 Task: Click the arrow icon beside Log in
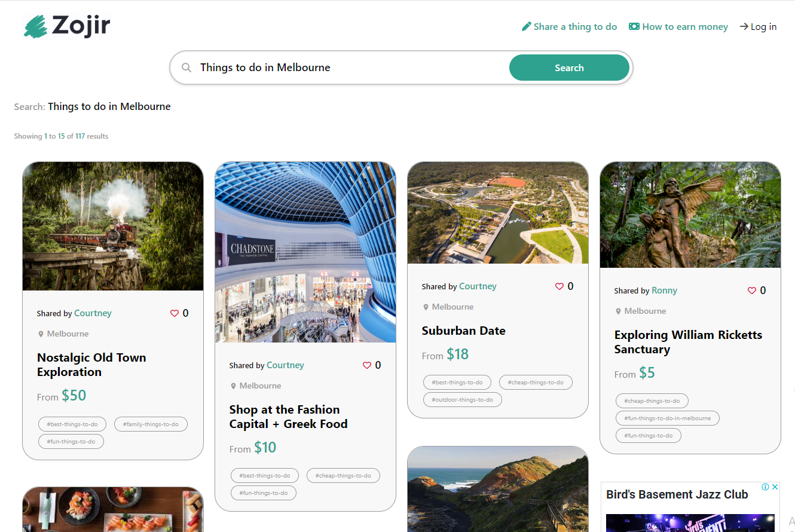[x=744, y=26]
